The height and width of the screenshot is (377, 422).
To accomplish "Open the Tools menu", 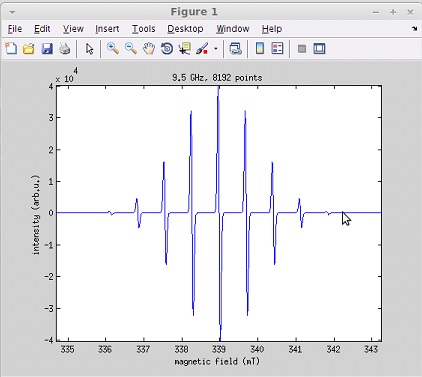I will tap(144, 29).
